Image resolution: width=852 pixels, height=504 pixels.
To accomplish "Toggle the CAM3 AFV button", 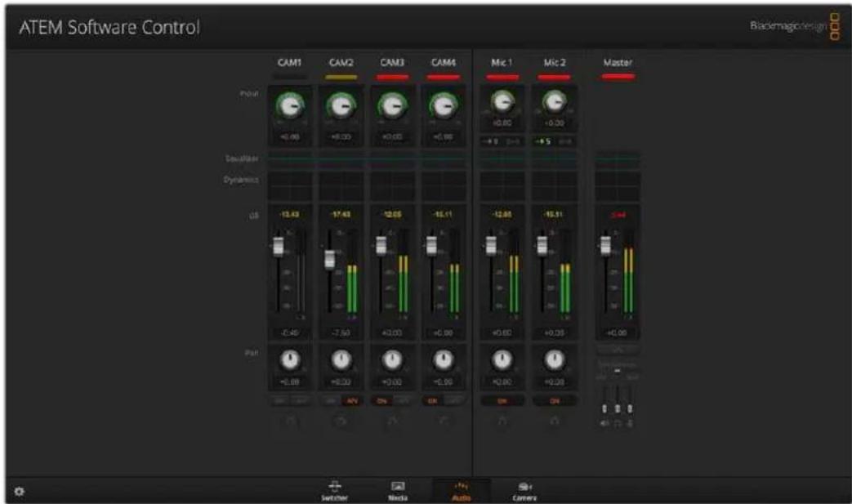I will (404, 401).
